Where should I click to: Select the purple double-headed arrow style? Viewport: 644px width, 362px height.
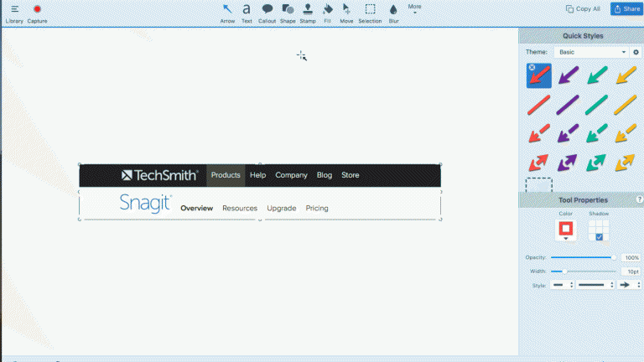click(x=568, y=163)
